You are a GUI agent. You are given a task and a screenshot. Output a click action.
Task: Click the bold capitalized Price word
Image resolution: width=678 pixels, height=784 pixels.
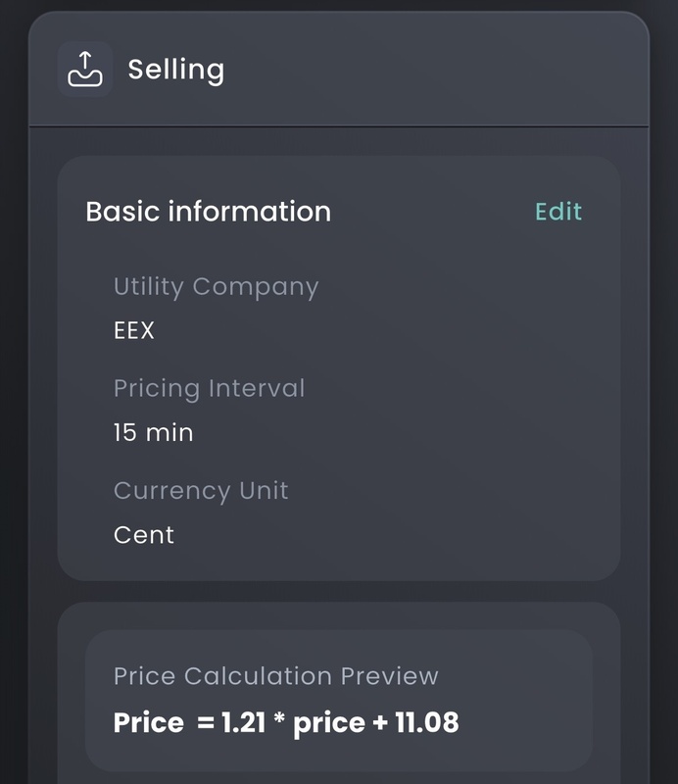pos(148,723)
